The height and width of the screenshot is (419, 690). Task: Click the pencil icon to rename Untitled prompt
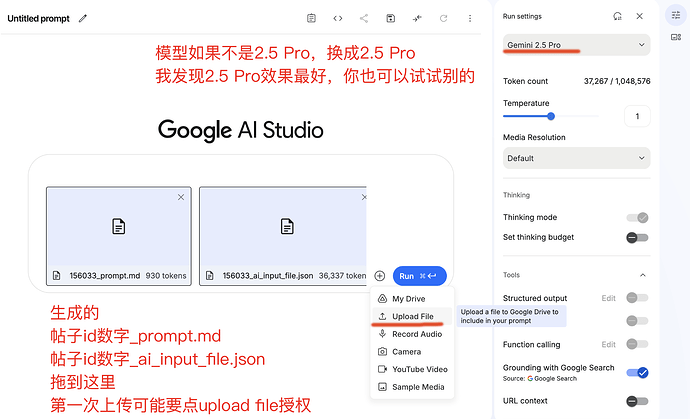[83, 18]
